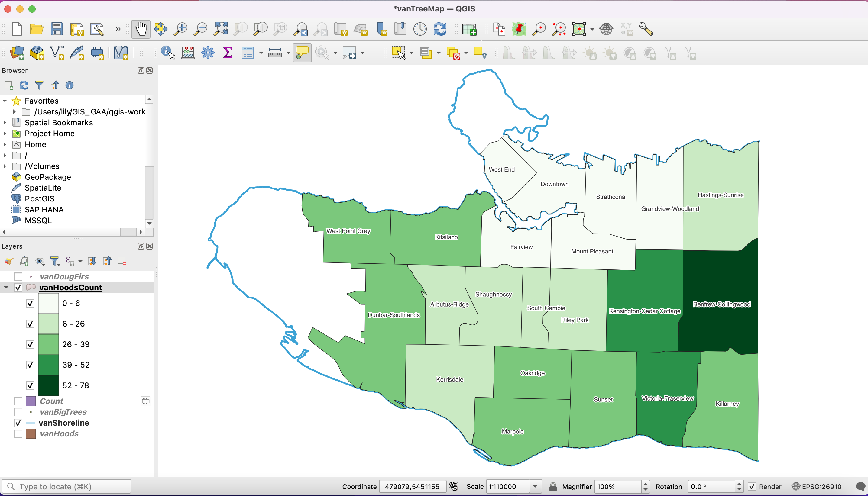The image size is (868, 496).
Task: Enable the vanDougFirs layer checkbox
Action: [x=18, y=277]
